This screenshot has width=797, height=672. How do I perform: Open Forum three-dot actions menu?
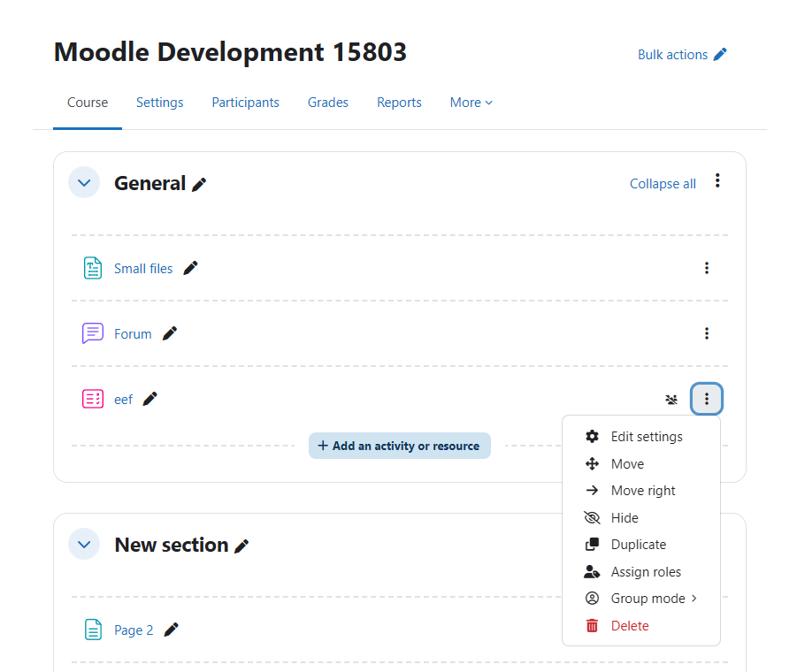point(707,333)
